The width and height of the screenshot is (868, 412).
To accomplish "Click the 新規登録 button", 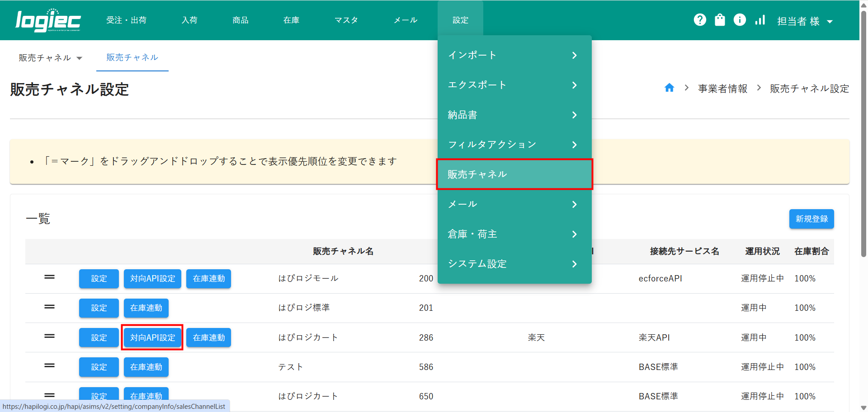I will (811, 219).
